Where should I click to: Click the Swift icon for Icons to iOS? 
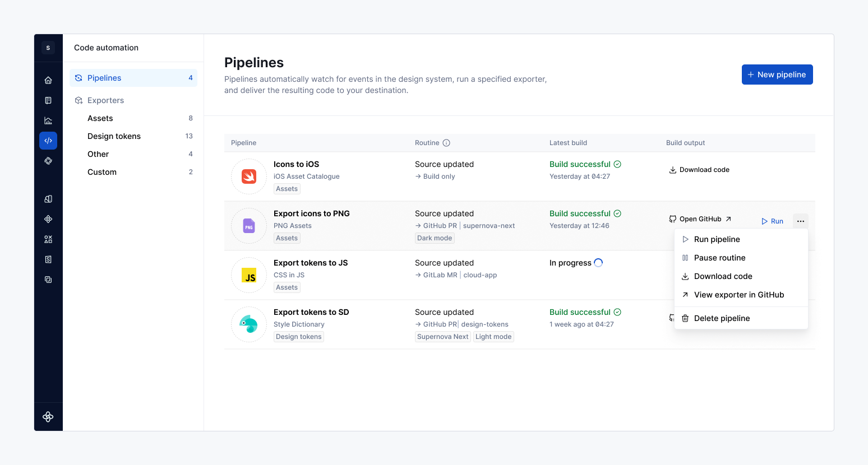pos(248,176)
